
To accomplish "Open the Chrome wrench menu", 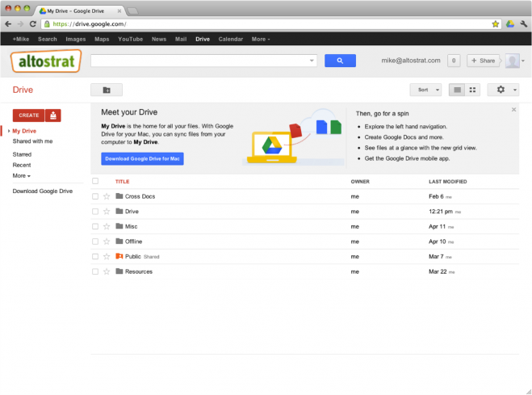I will click(x=523, y=24).
